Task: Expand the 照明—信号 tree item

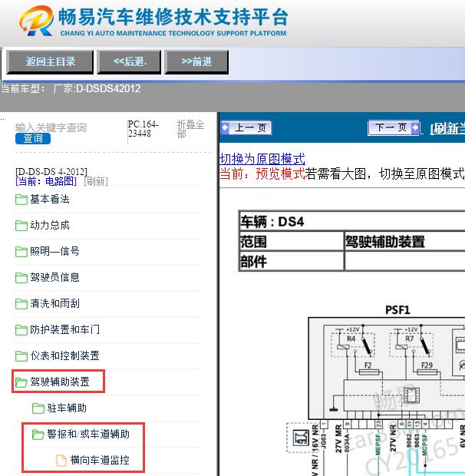Action: 54,251
